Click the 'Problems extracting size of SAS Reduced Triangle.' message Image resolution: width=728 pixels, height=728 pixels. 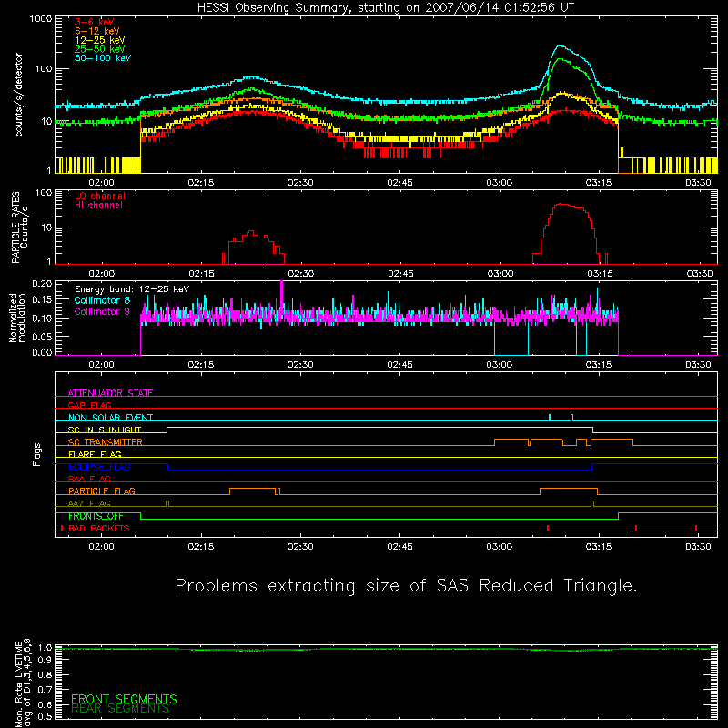(406, 586)
